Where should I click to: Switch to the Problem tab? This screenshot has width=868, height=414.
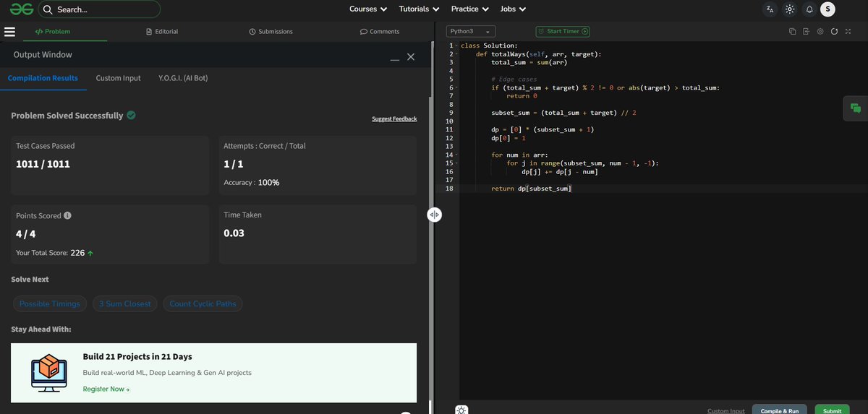(52, 32)
